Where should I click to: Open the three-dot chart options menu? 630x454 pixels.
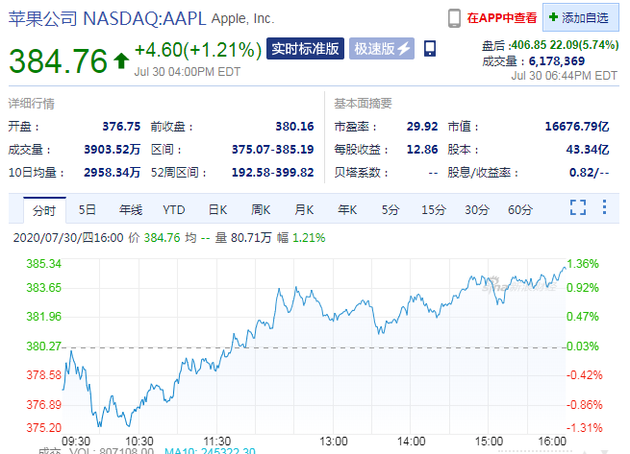604,207
